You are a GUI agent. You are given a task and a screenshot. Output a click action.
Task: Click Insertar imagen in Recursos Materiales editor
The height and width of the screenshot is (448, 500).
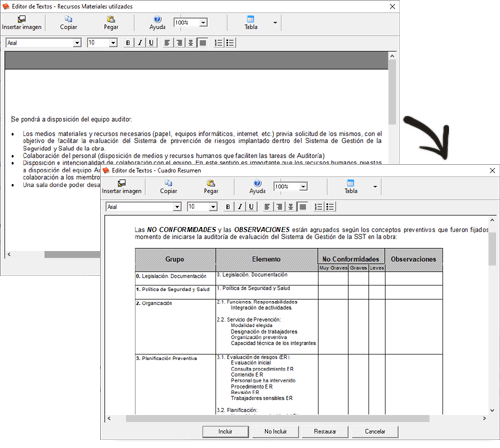tap(22, 23)
